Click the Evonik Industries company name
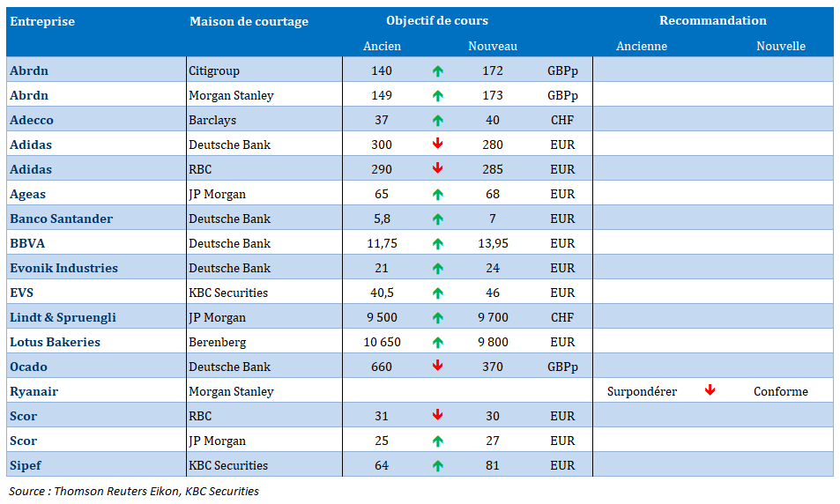The image size is (840, 504). coord(63,268)
